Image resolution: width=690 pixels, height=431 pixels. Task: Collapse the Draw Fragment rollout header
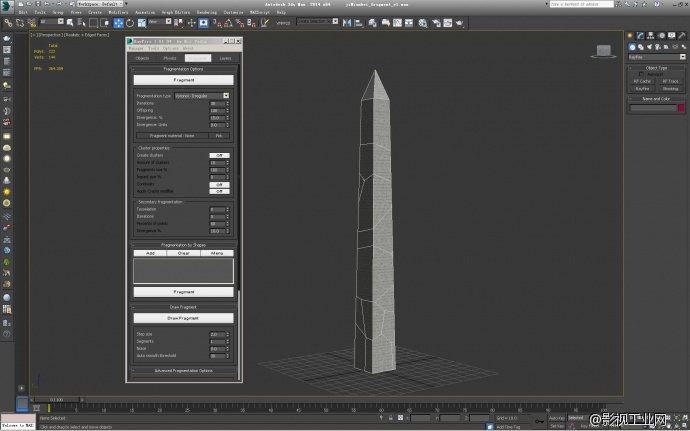184,307
